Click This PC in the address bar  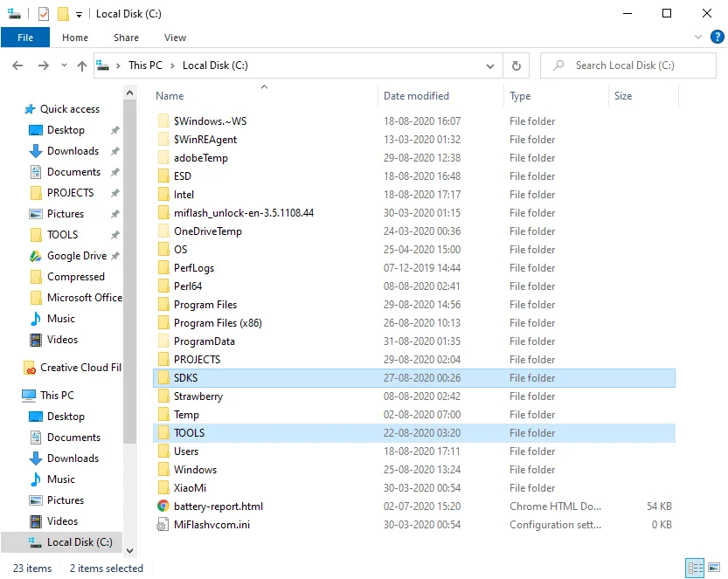[x=145, y=65]
